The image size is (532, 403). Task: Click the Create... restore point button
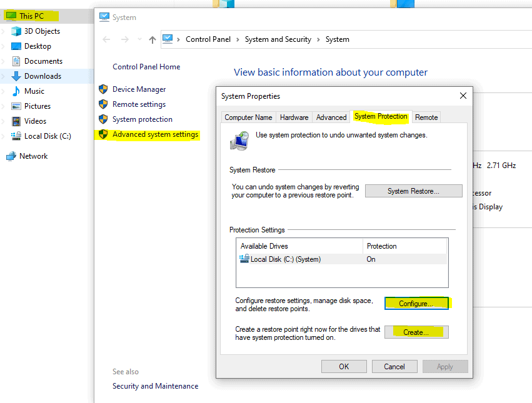point(416,332)
